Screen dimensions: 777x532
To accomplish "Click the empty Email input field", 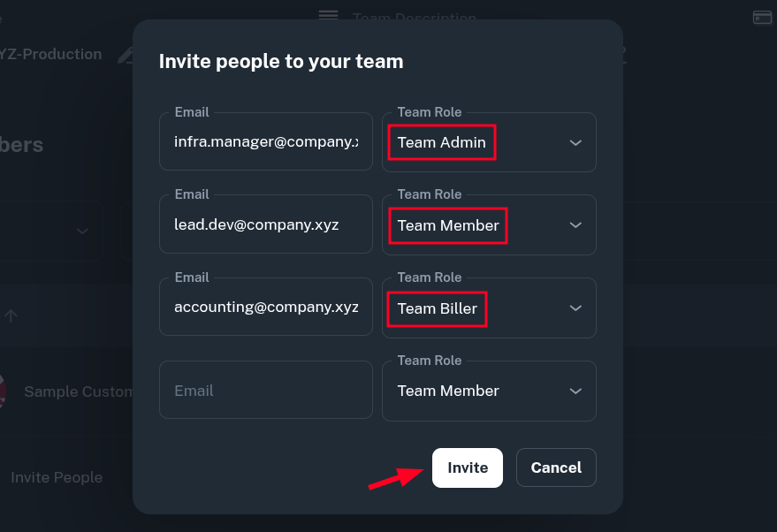I will coord(266,391).
